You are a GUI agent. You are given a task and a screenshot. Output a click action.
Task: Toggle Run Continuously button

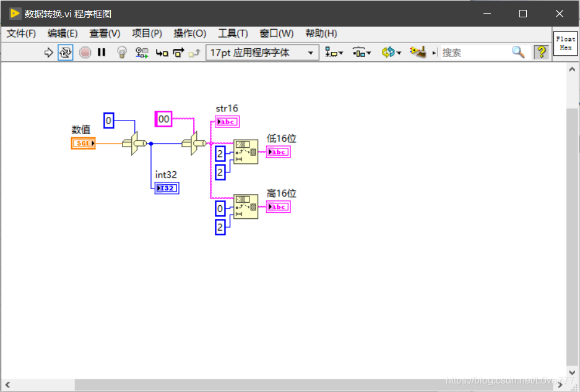[66, 53]
